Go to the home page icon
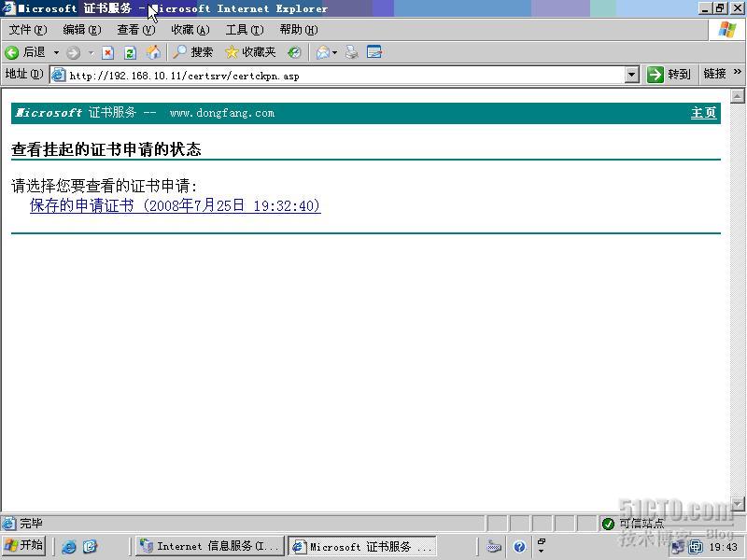The height and width of the screenshot is (560, 747). (x=153, y=52)
